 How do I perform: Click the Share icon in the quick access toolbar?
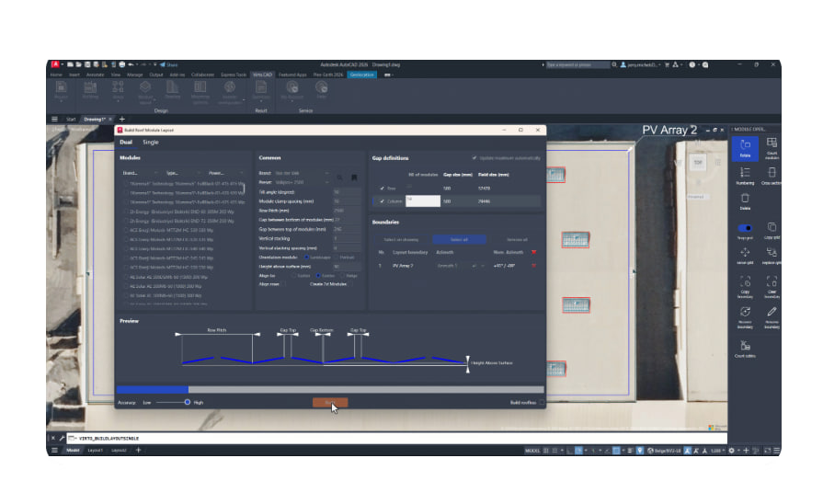tap(169, 64)
